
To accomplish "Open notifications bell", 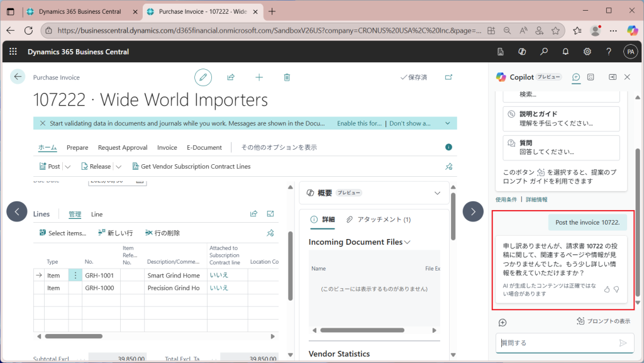I will (565, 52).
